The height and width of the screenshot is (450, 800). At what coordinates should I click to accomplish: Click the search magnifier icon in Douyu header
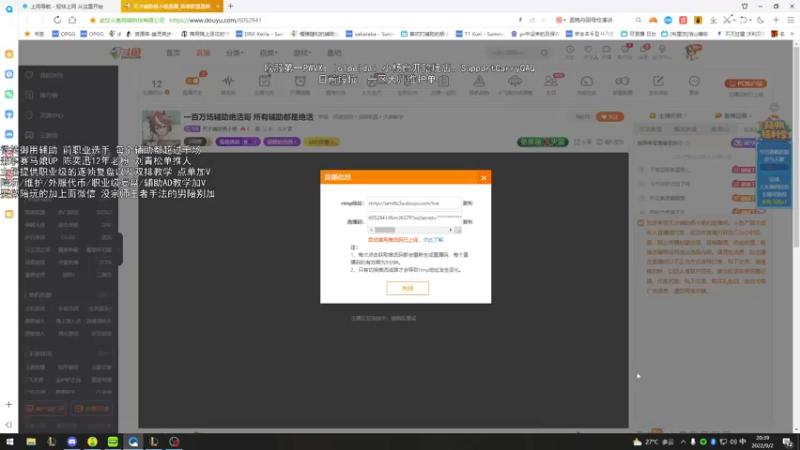(544, 53)
